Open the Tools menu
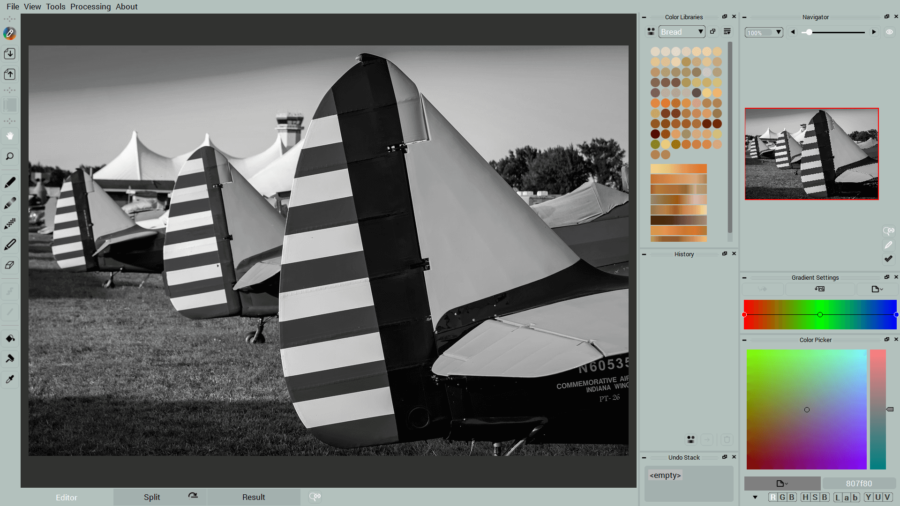Image resolution: width=900 pixels, height=506 pixels. (x=56, y=7)
